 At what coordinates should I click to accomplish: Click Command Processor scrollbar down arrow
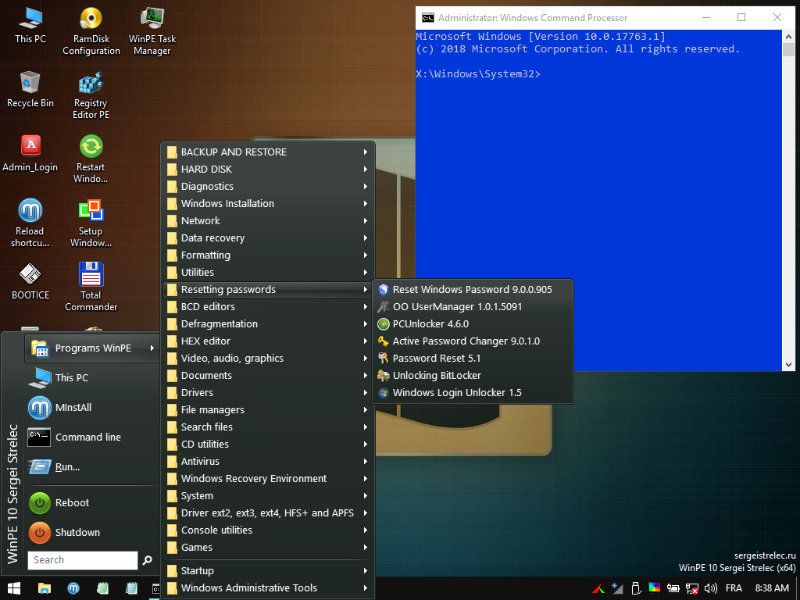click(x=788, y=365)
